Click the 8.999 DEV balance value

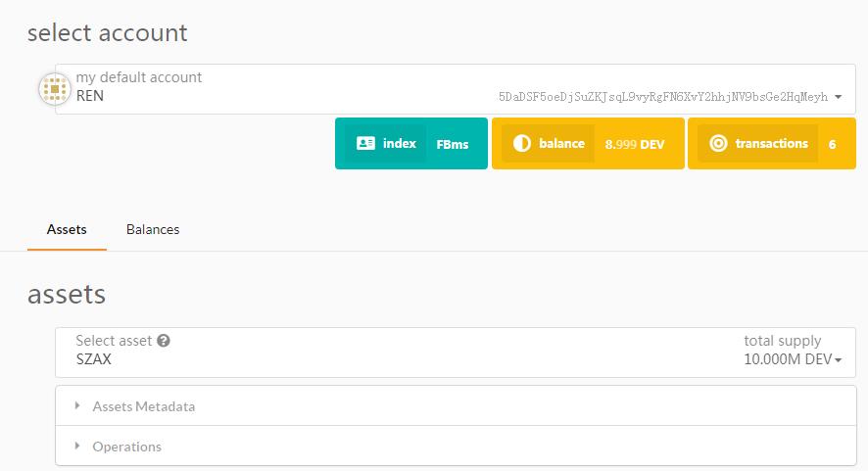click(x=635, y=144)
